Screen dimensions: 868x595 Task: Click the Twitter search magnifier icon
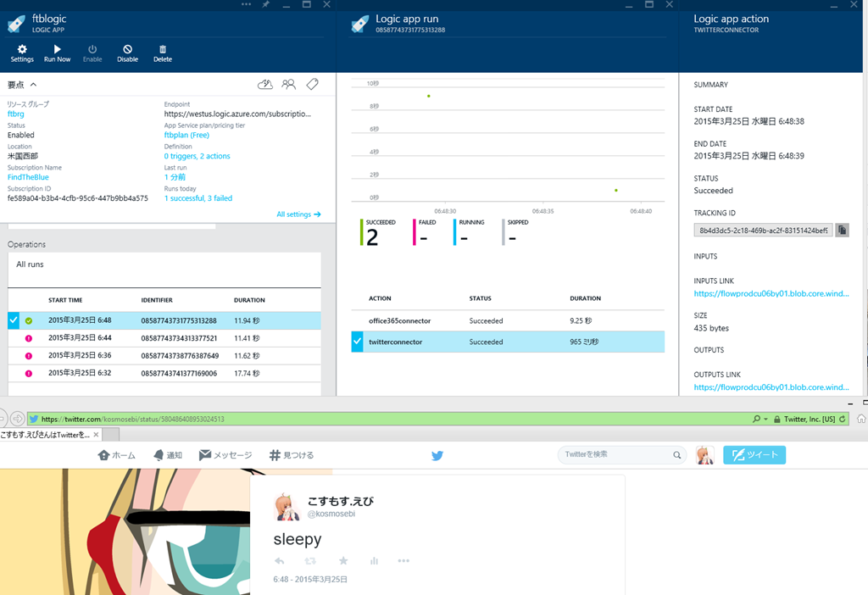coord(676,455)
